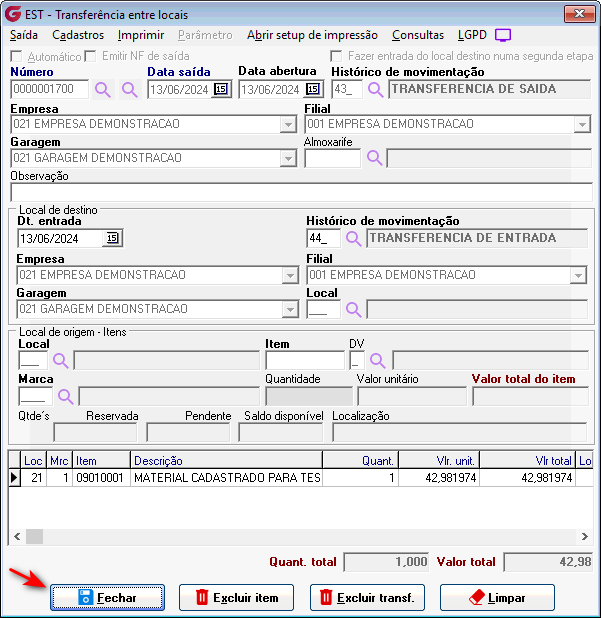Click Fechar button
Screen dimensions: 601x618
pos(107,598)
